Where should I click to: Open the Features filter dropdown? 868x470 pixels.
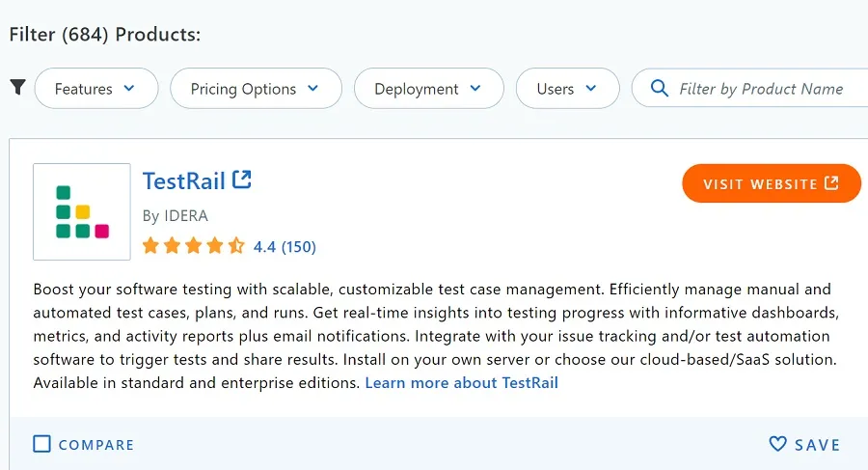point(96,89)
